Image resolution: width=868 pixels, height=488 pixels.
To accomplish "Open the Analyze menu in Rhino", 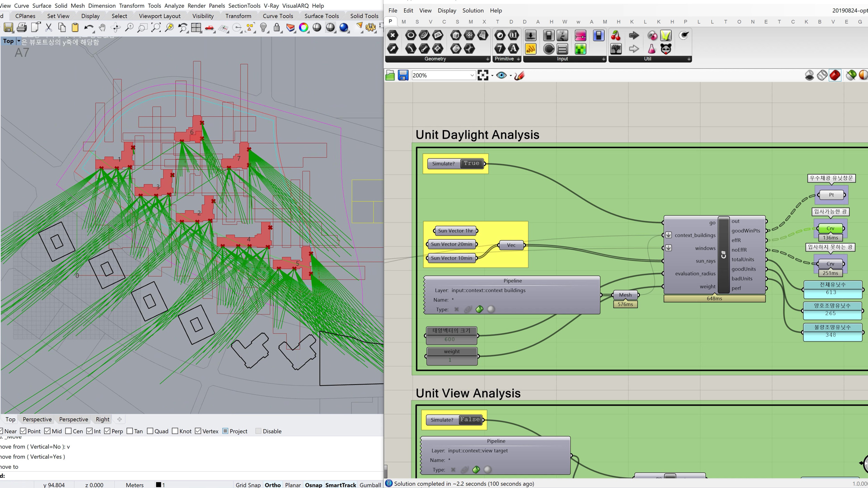I will tap(174, 6).
